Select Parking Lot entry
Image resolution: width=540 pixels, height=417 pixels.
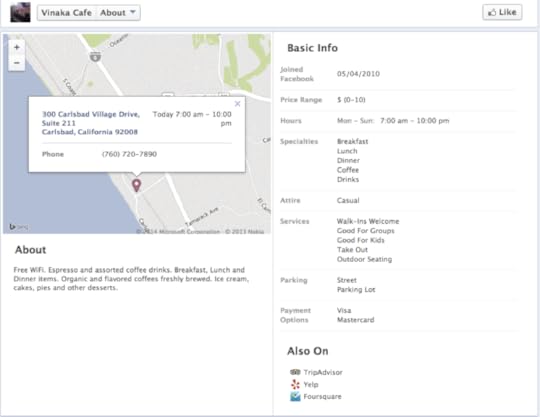click(x=356, y=290)
